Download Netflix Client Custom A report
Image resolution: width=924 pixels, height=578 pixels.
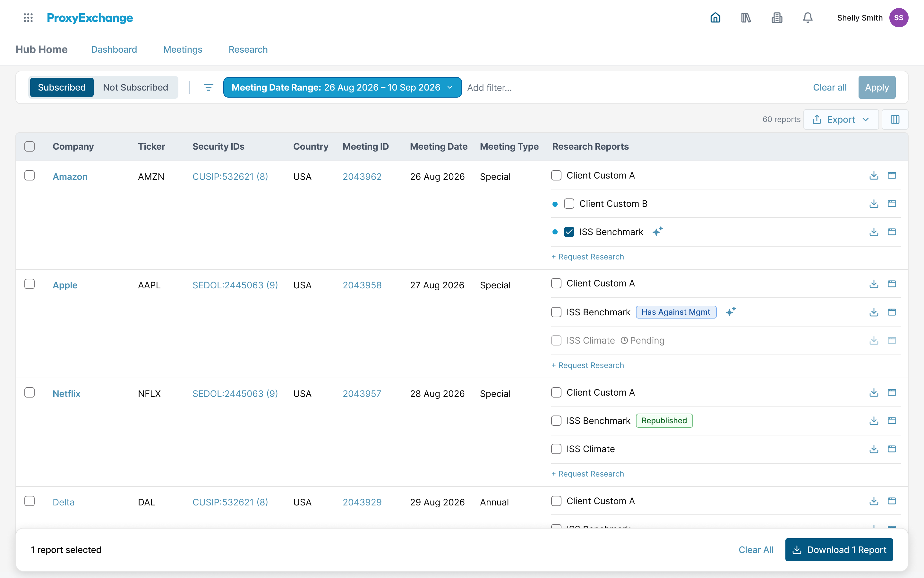tap(874, 393)
